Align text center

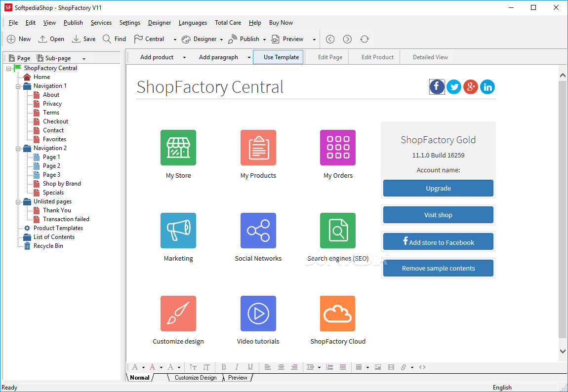point(281,367)
